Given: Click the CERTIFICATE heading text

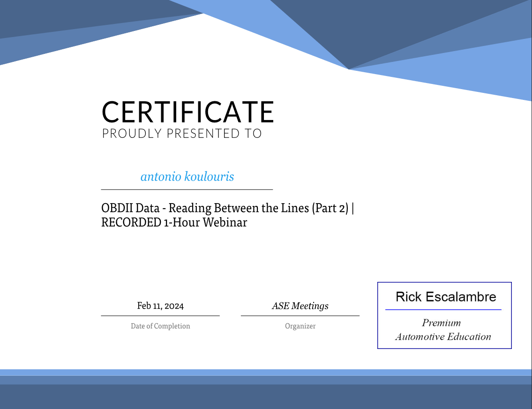Looking at the screenshot, I should [187, 112].
